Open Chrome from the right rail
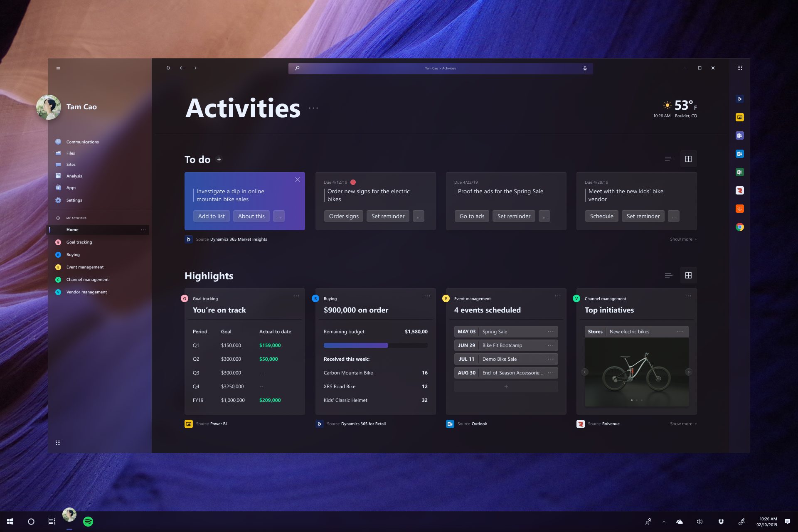This screenshot has width=798, height=532. pos(740,227)
